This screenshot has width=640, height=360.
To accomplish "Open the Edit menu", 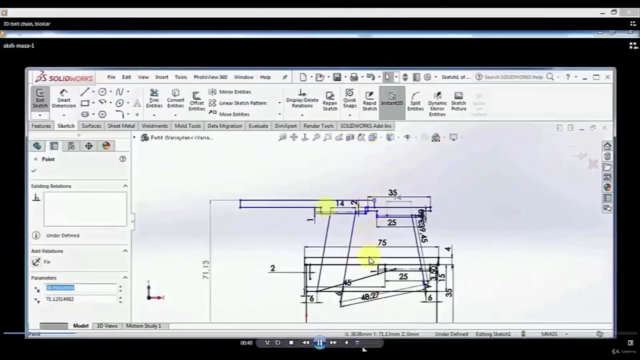I will tap(127, 77).
